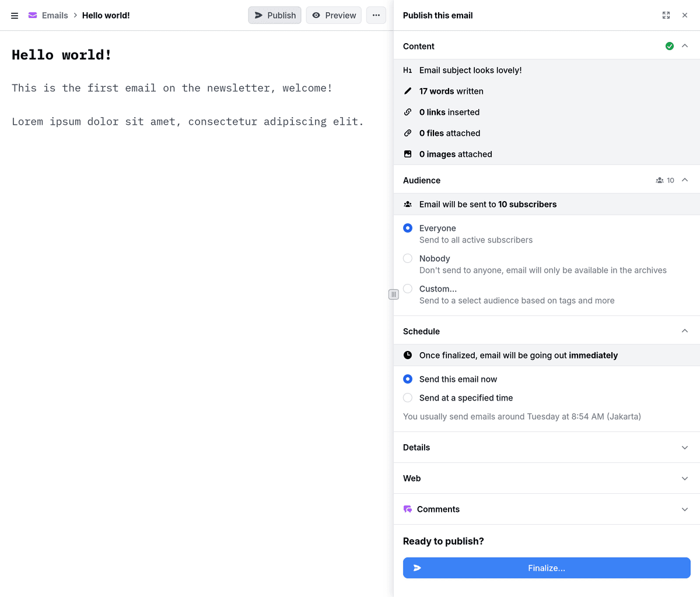
Task: Click the pencil words written icon
Action: coord(407,91)
